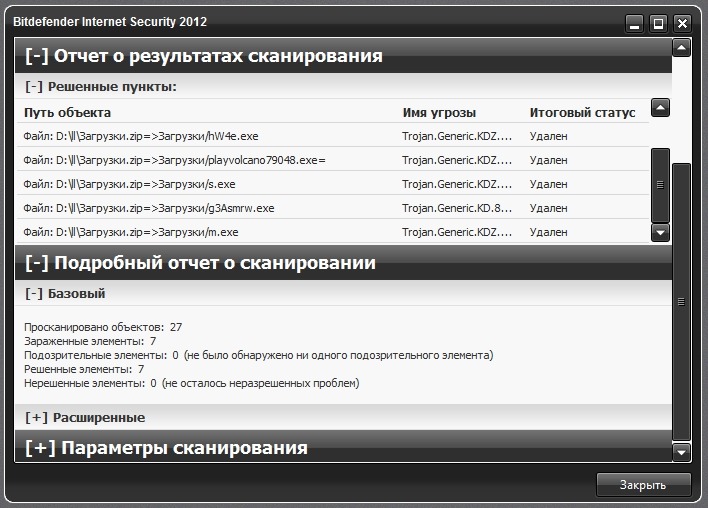Screen dimensions: 708x508
Task: Maximize the Bitdefender window
Action: [x=658, y=23]
